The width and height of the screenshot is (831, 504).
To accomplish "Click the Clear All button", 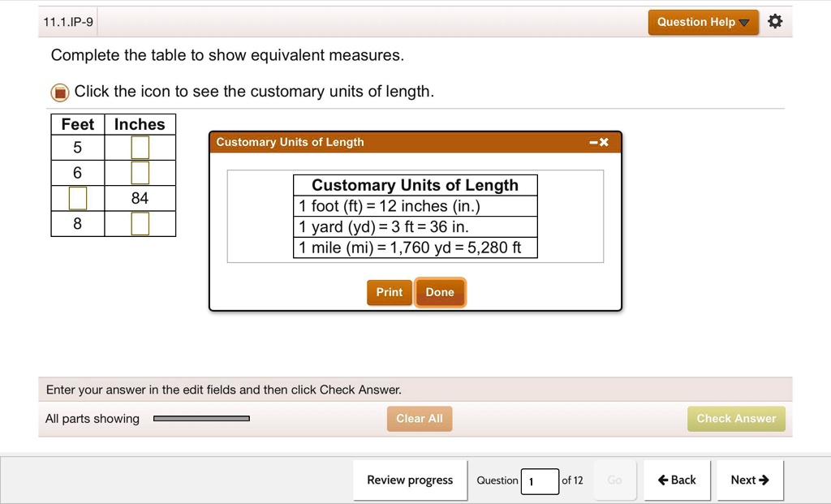I will coord(419,418).
